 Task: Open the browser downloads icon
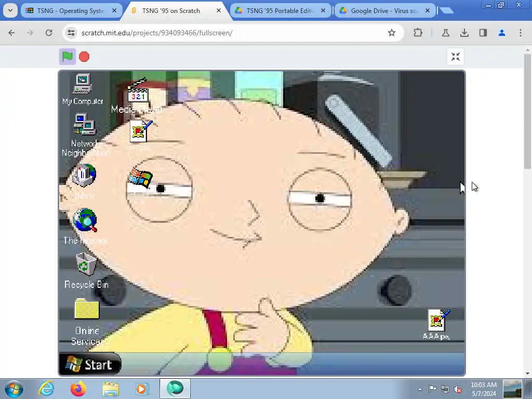(464, 33)
